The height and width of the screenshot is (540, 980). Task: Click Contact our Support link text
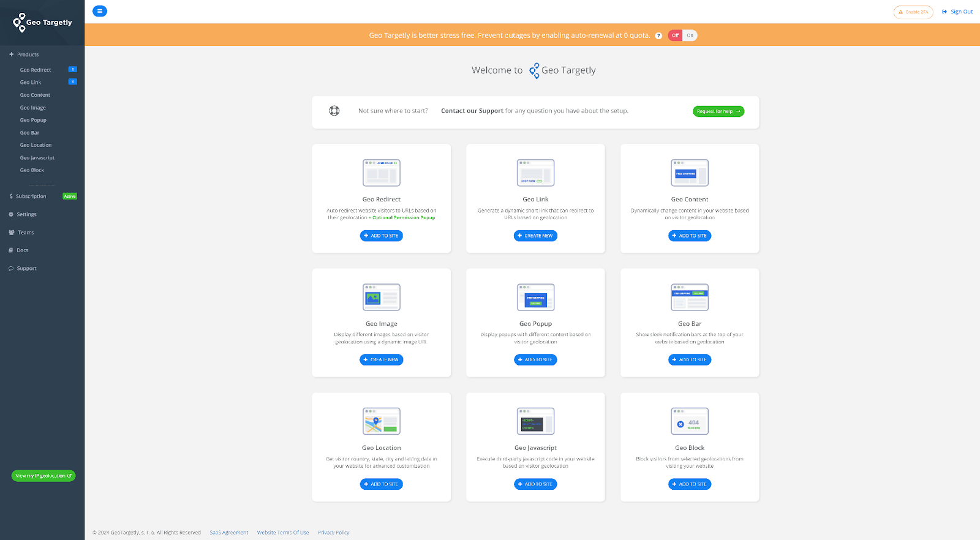click(x=472, y=111)
